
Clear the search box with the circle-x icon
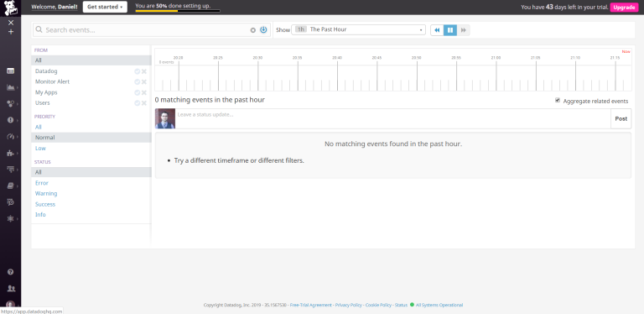(253, 30)
